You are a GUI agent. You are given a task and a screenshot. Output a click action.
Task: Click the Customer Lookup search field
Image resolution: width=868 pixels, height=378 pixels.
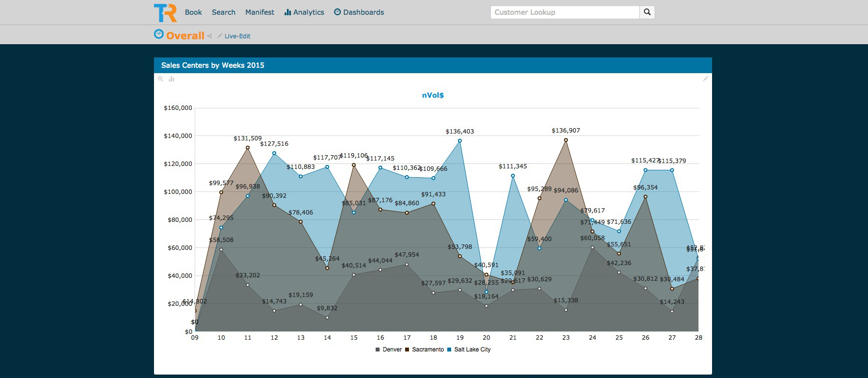tap(565, 12)
